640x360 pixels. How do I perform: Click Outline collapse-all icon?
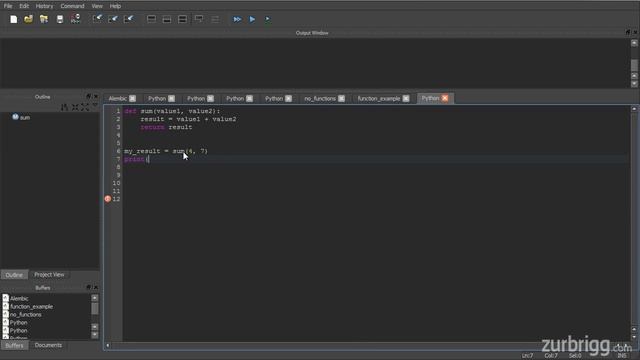tap(75, 107)
